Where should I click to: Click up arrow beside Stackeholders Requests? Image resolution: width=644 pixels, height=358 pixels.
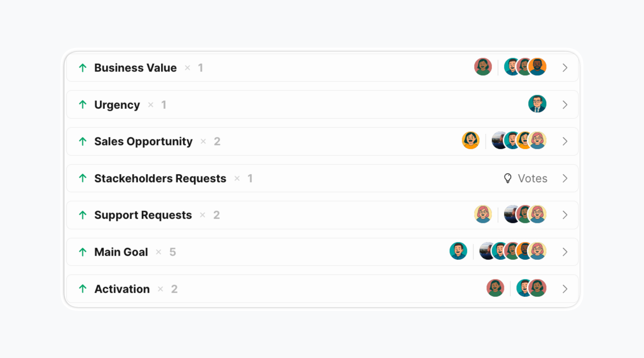point(83,178)
